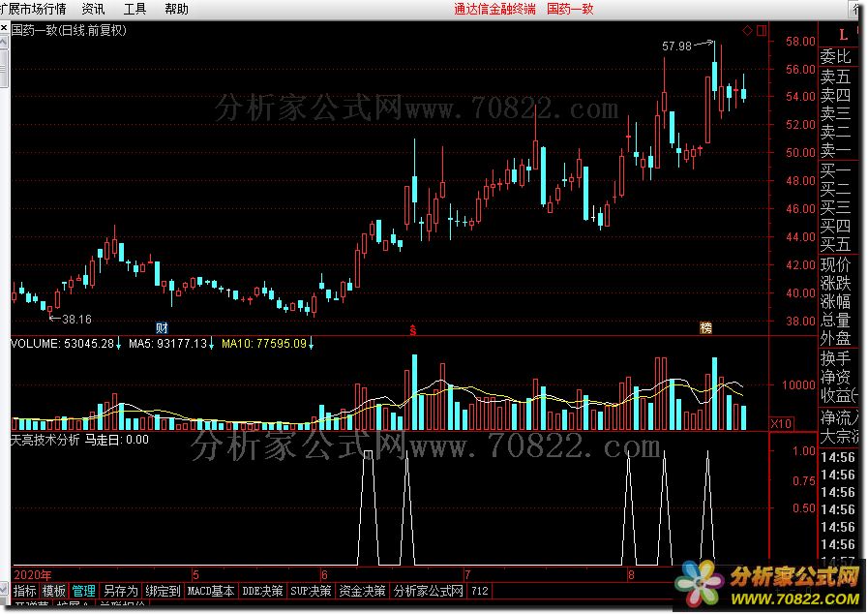Click the red $ marker on chart
The height and width of the screenshot is (614, 868).
tap(412, 330)
